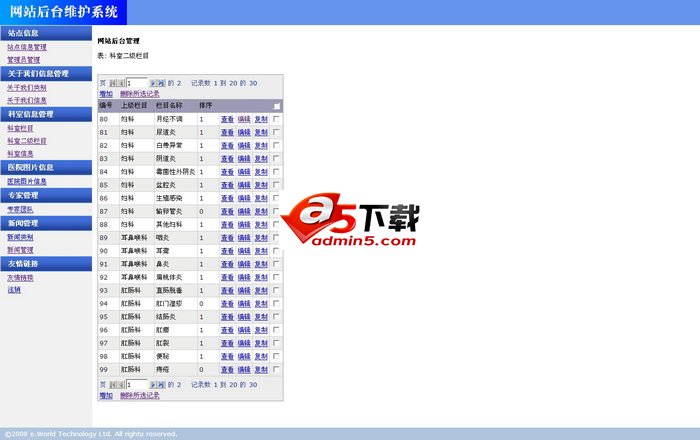Select the checkbox on row 85

pos(276,185)
